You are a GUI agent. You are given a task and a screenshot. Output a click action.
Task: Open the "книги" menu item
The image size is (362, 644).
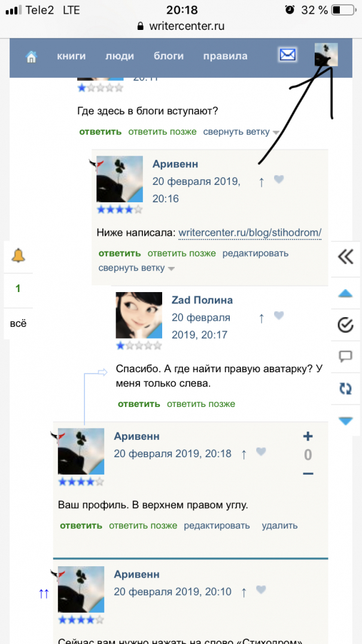[x=71, y=56]
